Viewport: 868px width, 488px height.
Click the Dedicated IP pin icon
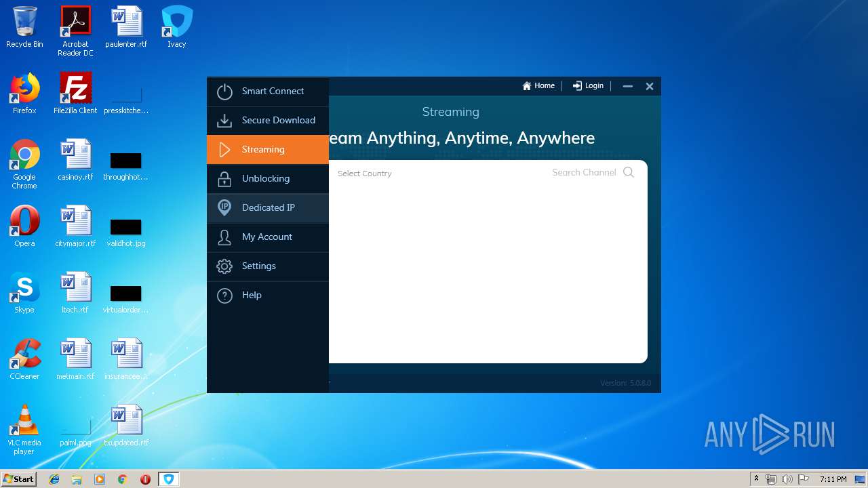click(x=224, y=208)
